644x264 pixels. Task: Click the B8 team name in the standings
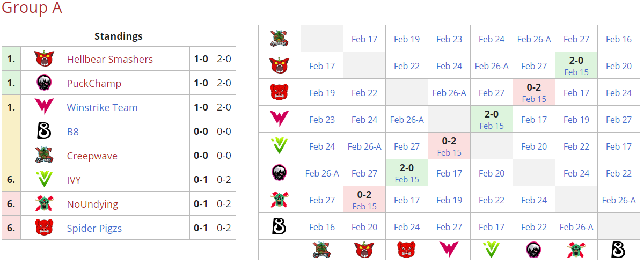pos(73,131)
